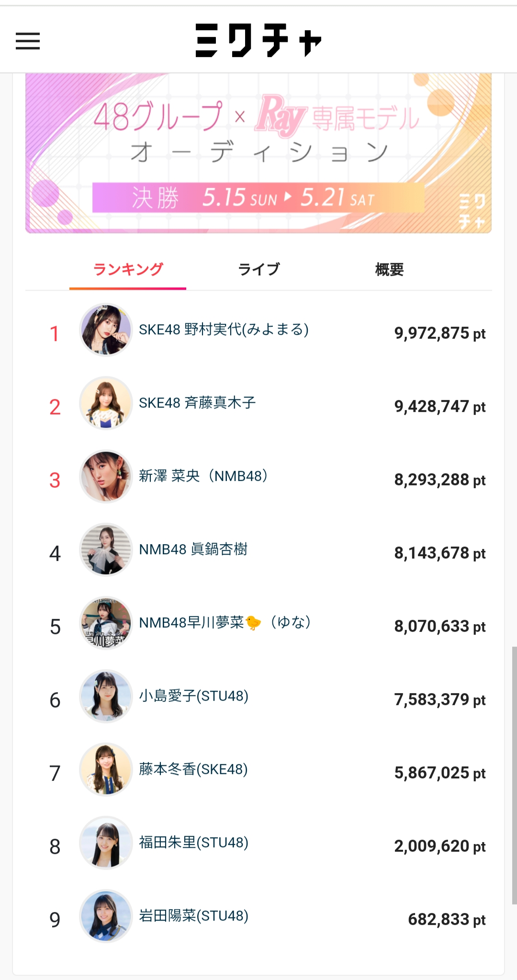Tap 野村実代's profile avatar
Viewport: 517px width, 980px height.
point(106,330)
